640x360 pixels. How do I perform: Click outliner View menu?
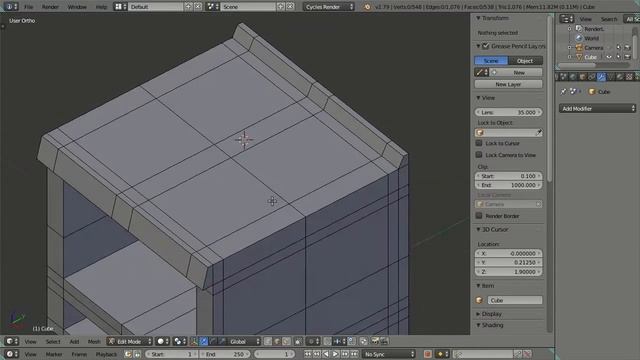(x=586, y=19)
